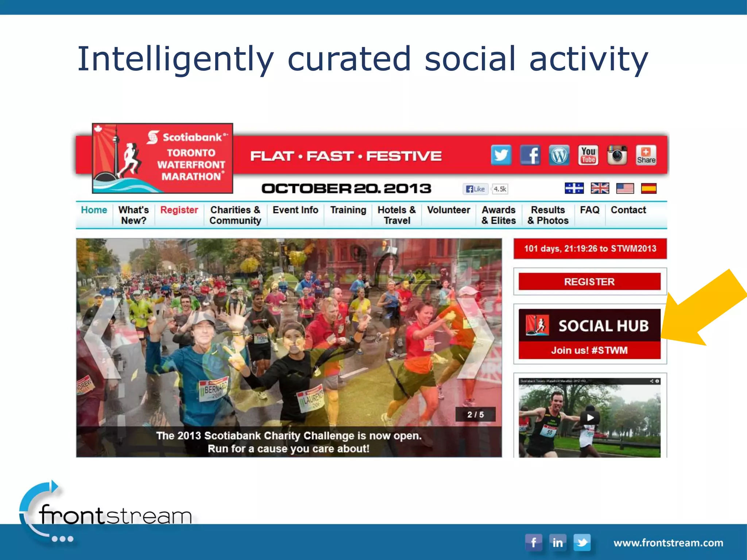Viewport: 747px width, 560px height.
Task: Open FrontStream's Facebook icon in footer
Action: point(533,542)
